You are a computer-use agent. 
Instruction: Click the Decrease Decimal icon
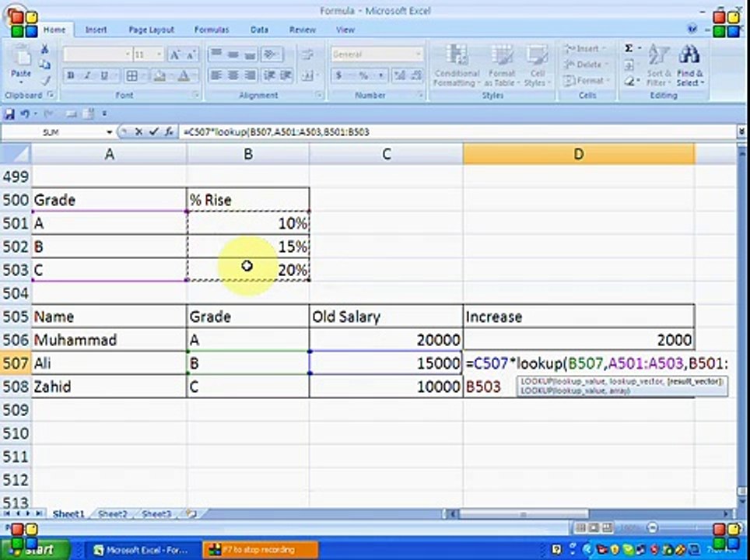415,75
